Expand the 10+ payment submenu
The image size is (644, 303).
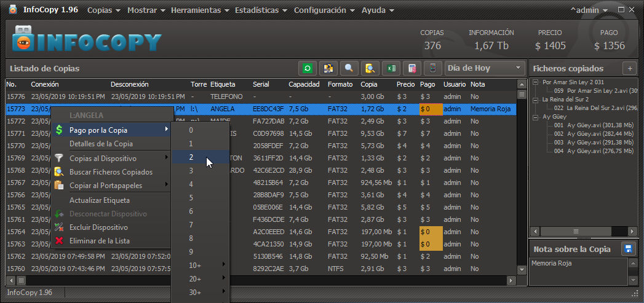[x=201, y=266]
